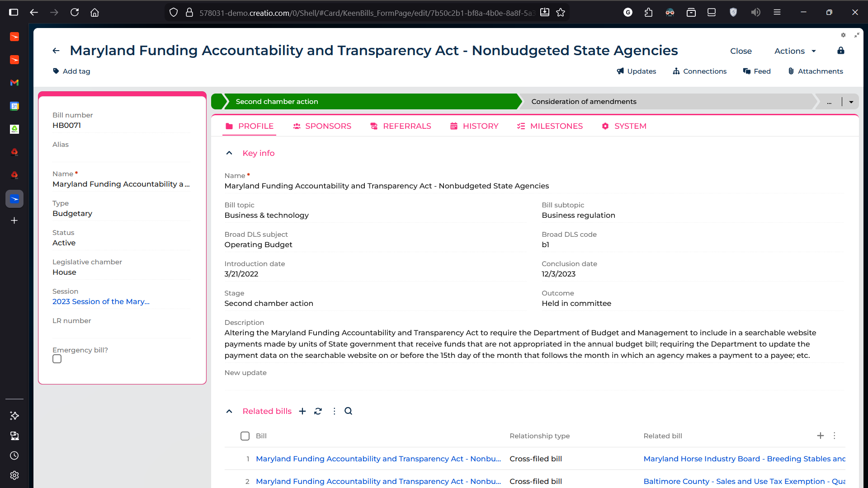Open the settings gear in sidebar

(x=14, y=475)
